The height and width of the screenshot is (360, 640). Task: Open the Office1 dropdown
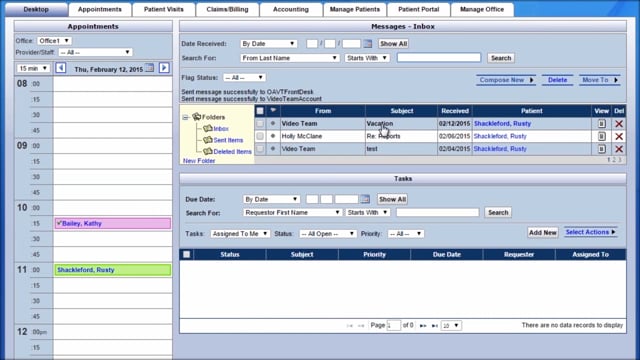[54, 41]
